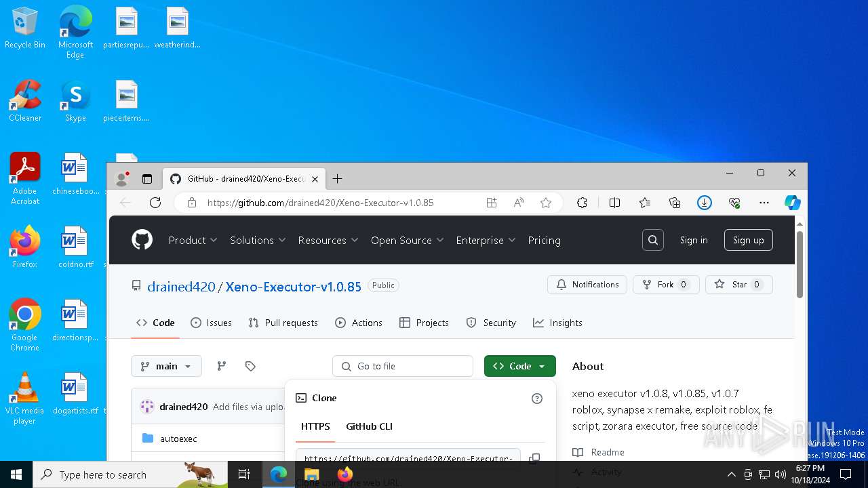Open Edge downloads icon

pyautogui.click(x=705, y=203)
